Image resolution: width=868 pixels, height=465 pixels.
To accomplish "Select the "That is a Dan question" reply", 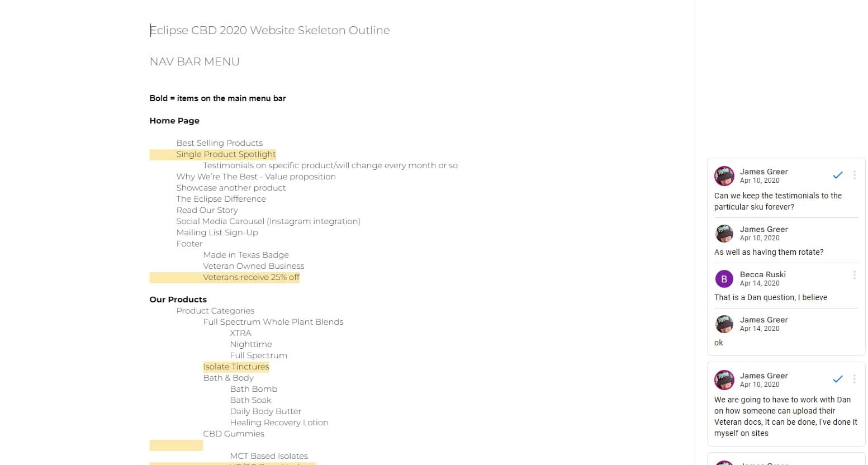I will tap(770, 297).
